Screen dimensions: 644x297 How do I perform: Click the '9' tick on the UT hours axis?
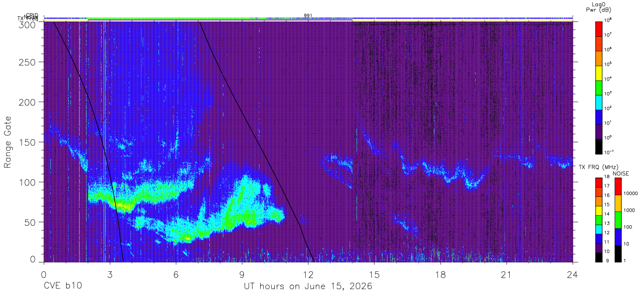tap(242, 274)
